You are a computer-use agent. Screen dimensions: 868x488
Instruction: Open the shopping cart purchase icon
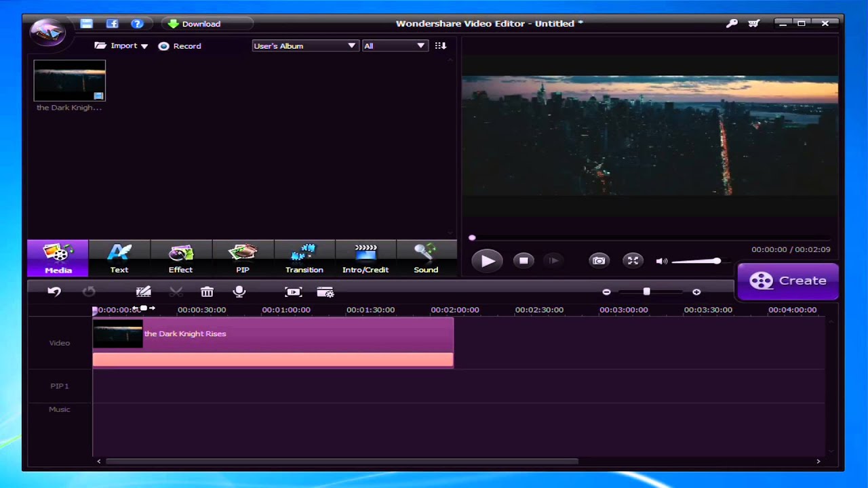[753, 24]
